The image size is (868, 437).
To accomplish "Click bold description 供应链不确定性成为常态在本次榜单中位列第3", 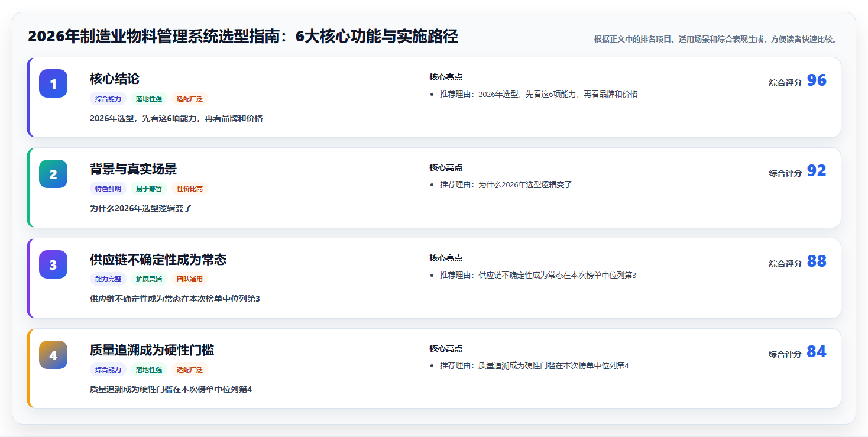I will point(175,299).
